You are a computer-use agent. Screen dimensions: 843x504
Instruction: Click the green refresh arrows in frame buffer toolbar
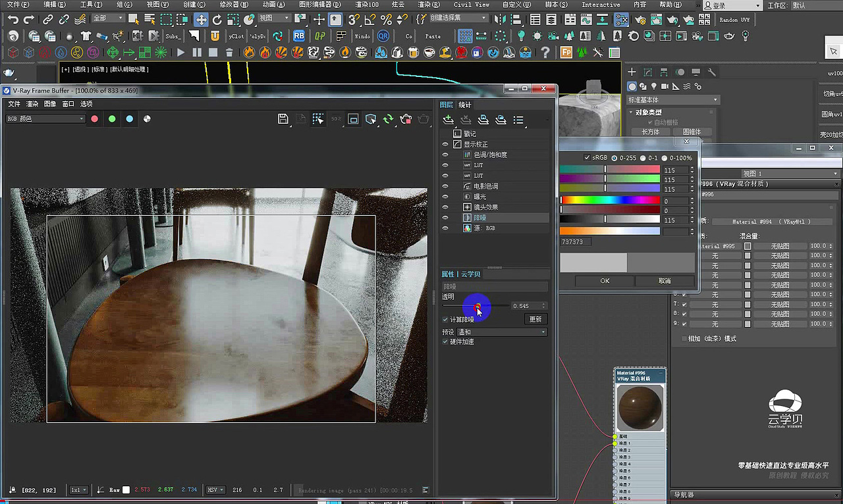click(389, 118)
